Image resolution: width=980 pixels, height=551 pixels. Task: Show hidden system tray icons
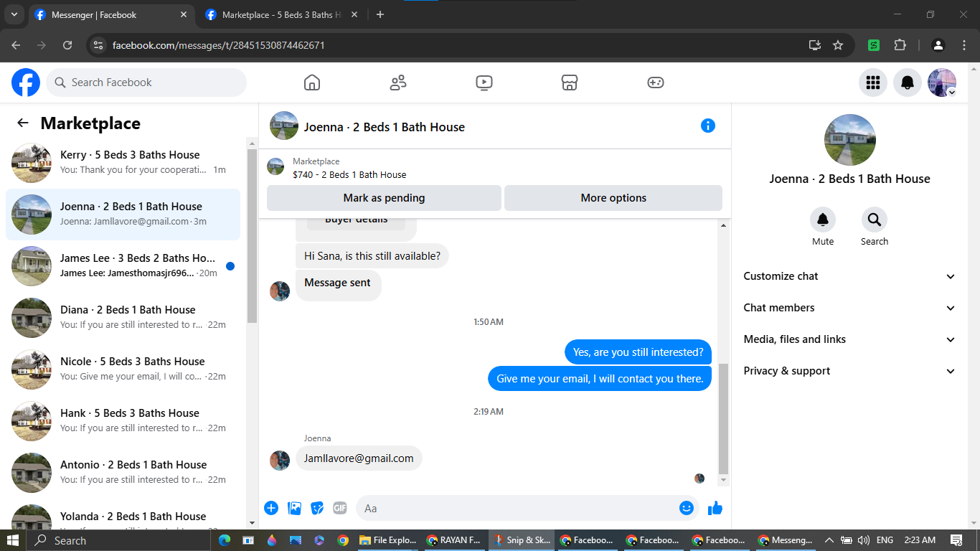(829, 540)
